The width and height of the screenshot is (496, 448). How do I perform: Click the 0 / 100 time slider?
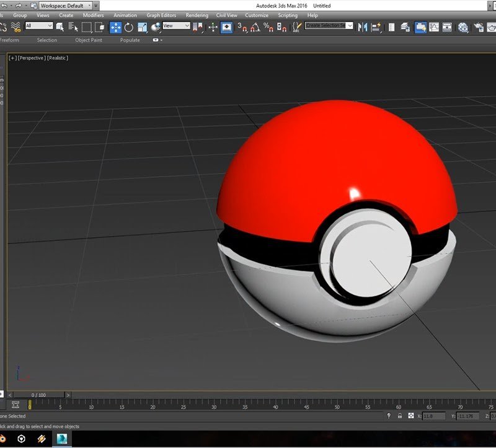38,395
